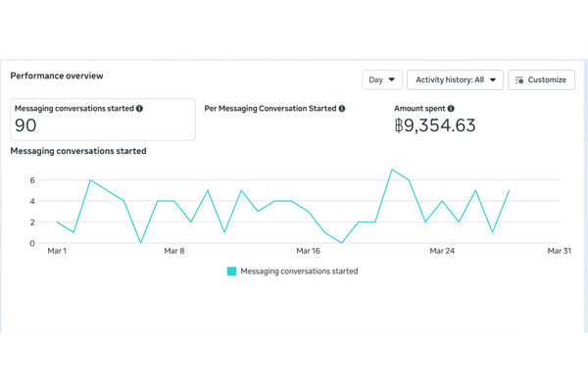588x392 pixels.
Task: Select the Messaging conversations started metric card
Action: 102,120
